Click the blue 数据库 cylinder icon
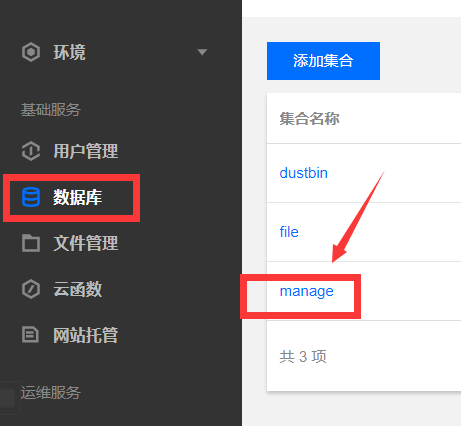The image size is (461, 426). coord(31,197)
